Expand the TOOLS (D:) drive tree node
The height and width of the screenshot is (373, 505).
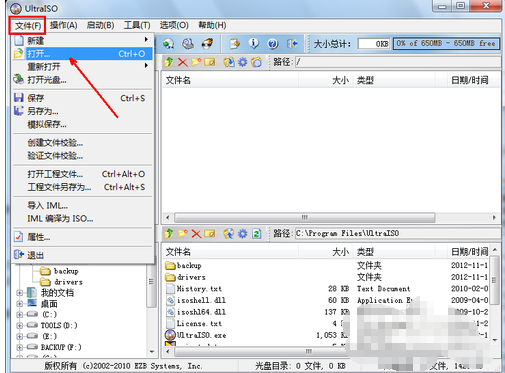click(20, 325)
